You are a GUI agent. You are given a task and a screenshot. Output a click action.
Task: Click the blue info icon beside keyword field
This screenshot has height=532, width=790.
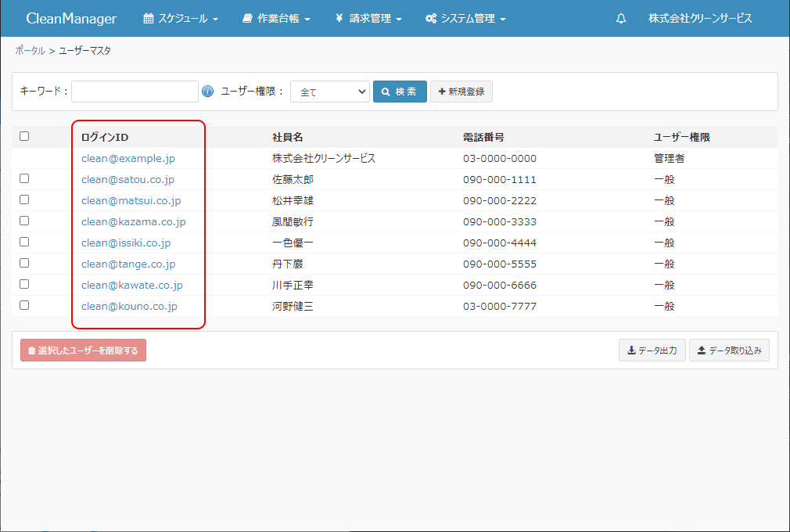point(207,92)
